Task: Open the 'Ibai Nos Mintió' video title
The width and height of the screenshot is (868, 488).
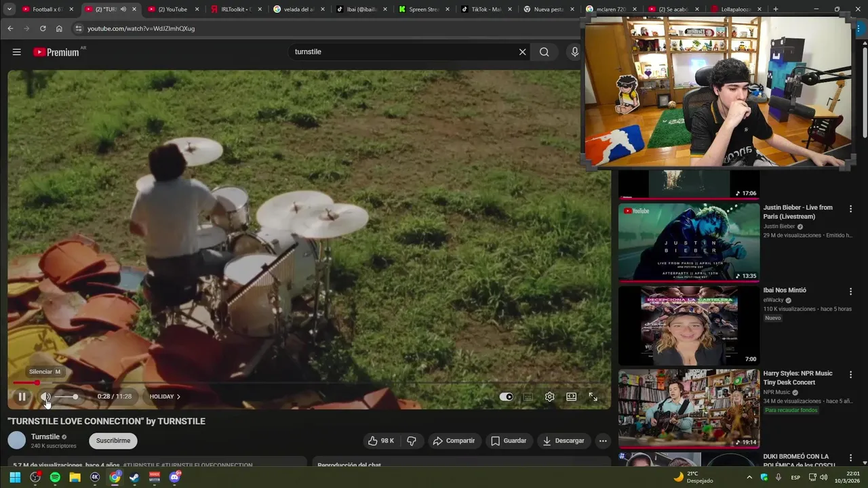Action: [785, 290]
